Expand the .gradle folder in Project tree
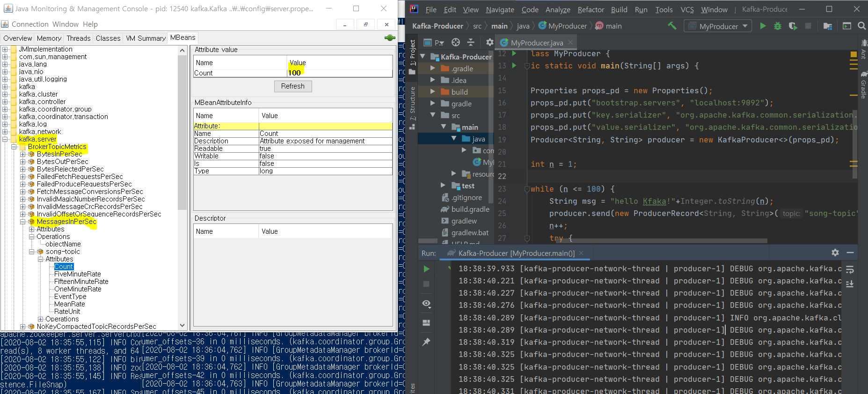 pyautogui.click(x=433, y=68)
